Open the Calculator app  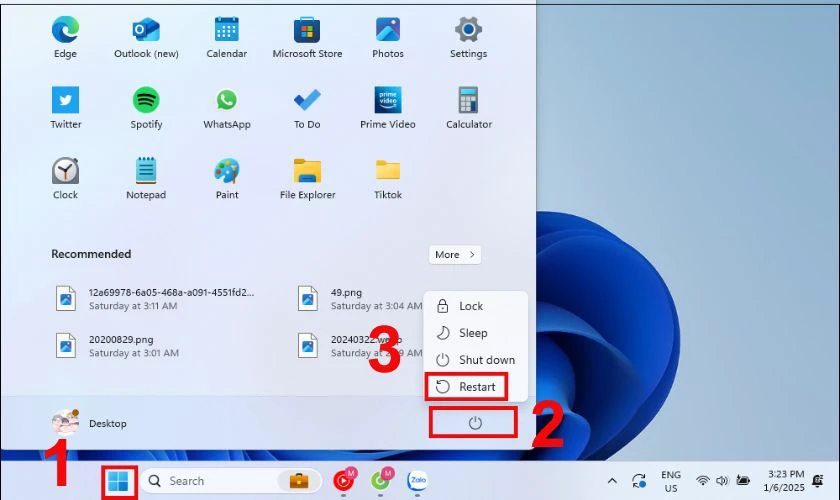[x=469, y=107]
